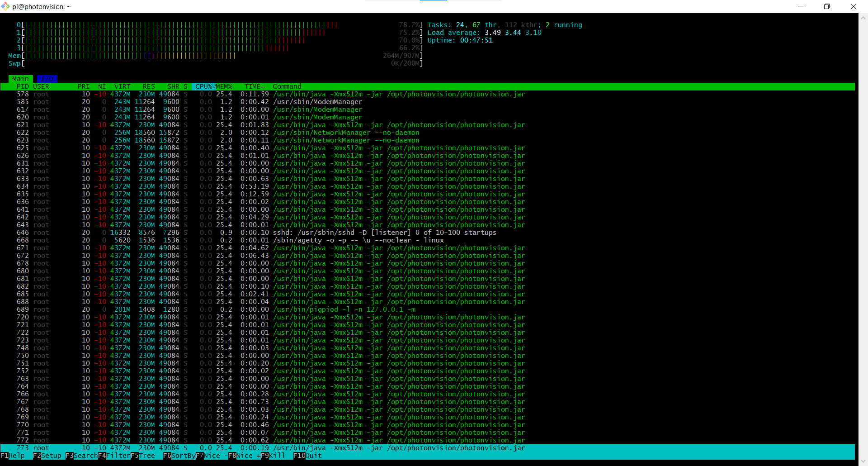This screenshot has height=466, width=868.
Task: Sort by the SHR column header
Action: (x=173, y=86)
